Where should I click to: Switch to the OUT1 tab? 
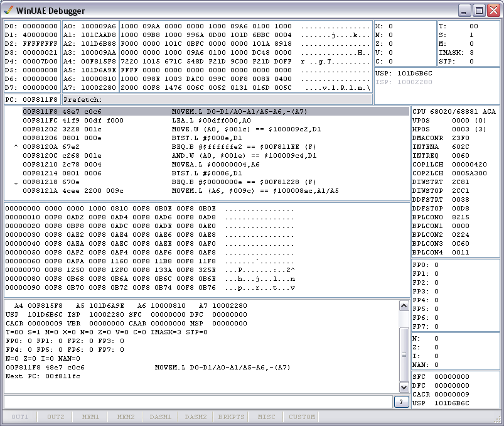[20, 417]
